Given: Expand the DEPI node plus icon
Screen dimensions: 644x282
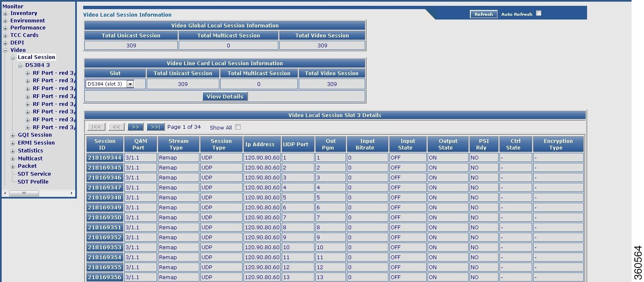Looking at the screenshot, I should click(x=5, y=43).
